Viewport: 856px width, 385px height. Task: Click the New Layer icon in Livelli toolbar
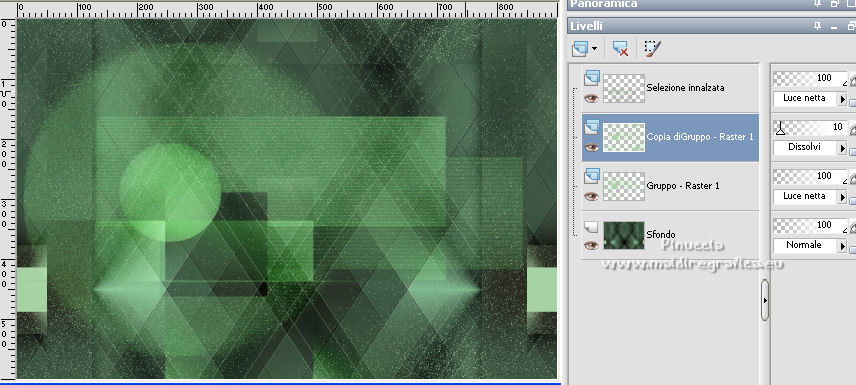(x=580, y=49)
